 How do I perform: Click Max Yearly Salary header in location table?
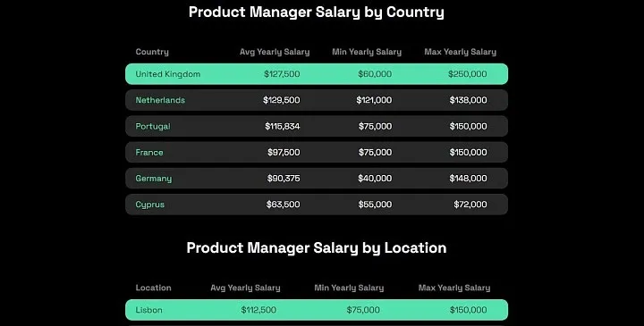click(x=454, y=288)
